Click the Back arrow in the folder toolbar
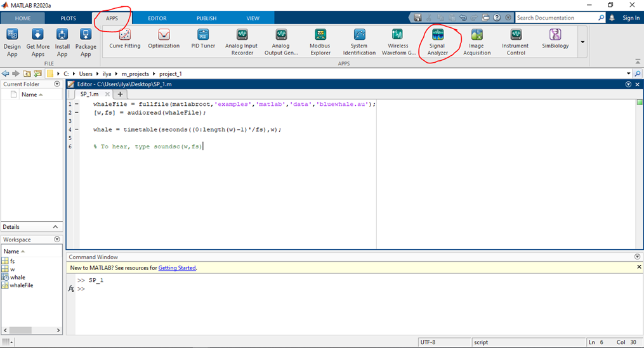This screenshot has height=348, width=644. [5, 74]
